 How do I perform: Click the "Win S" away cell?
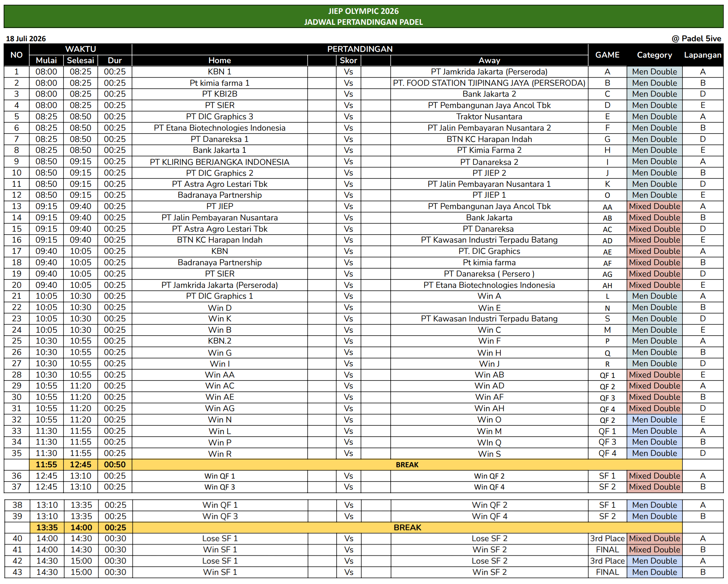(489, 454)
